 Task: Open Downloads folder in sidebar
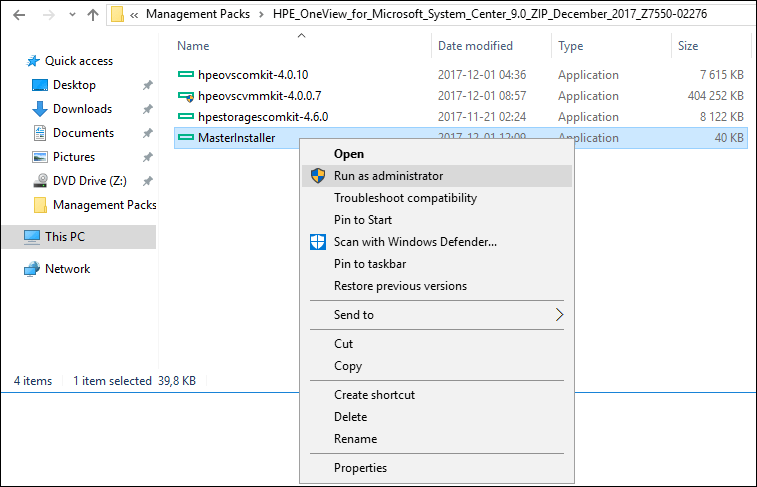[x=82, y=109]
